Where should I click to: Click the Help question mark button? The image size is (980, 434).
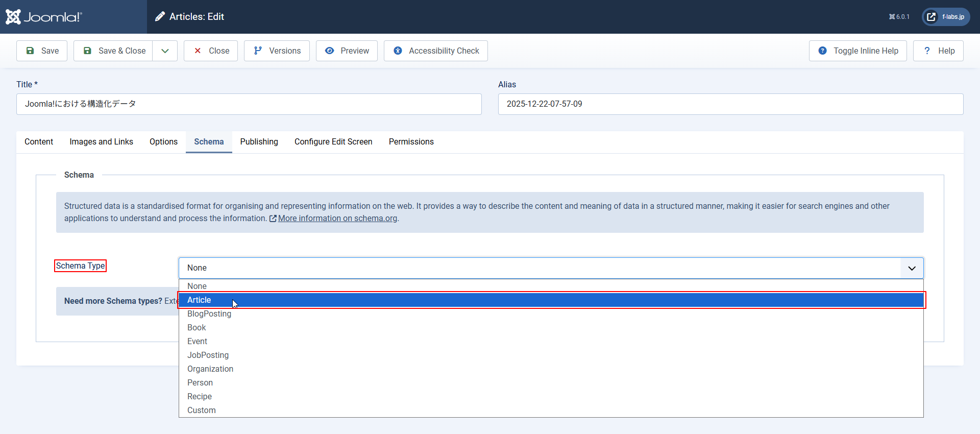pos(938,51)
